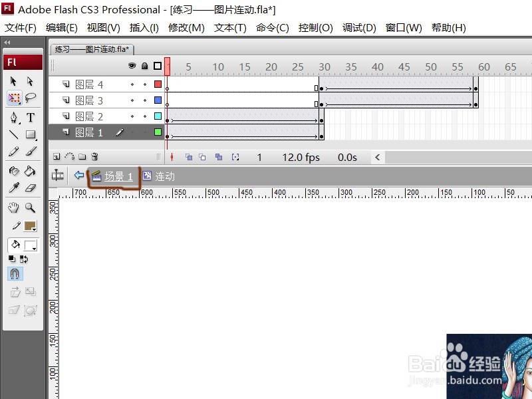The width and height of the screenshot is (532, 399).
Task: Collapse the tools panel double-arrow
Action: pyautogui.click(x=7, y=42)
